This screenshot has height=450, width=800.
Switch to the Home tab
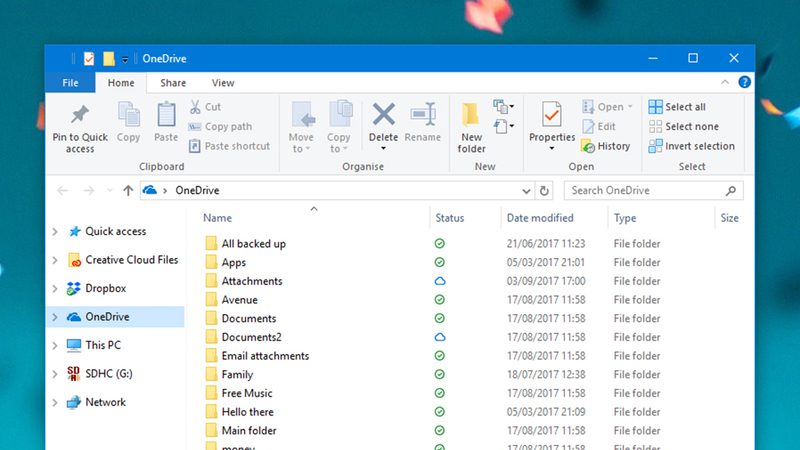tap(121, 83)
